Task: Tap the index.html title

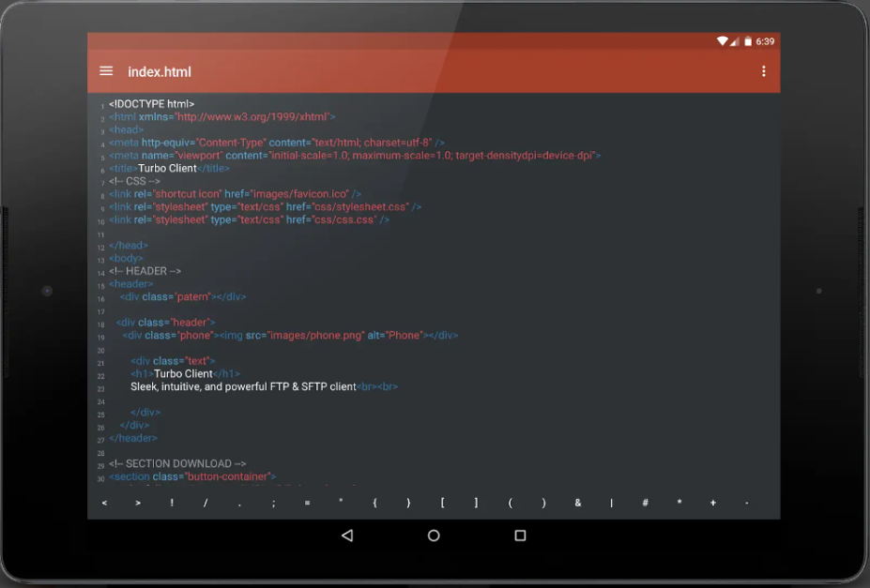Action: tap(160, 72)
